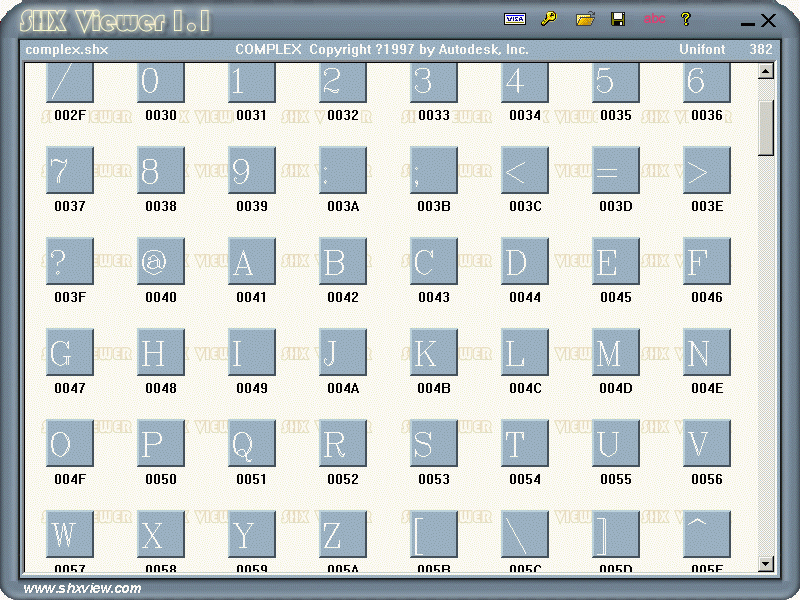Save the font using the floppy disk icon
Image resolution: width=800 pixels, height=600 pixels.
click(x=618, y=18)
